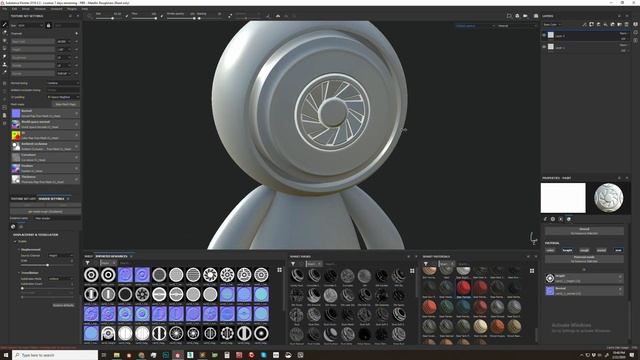Toggle the metal material channel
This screenshot has height=360, width=640.
601,250
